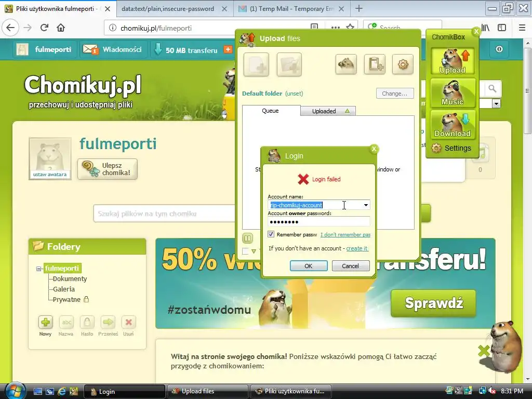532x399 pixels.
Task: Click ustaw awatara link
Action: pyautogui.click(x=50, y=175)
